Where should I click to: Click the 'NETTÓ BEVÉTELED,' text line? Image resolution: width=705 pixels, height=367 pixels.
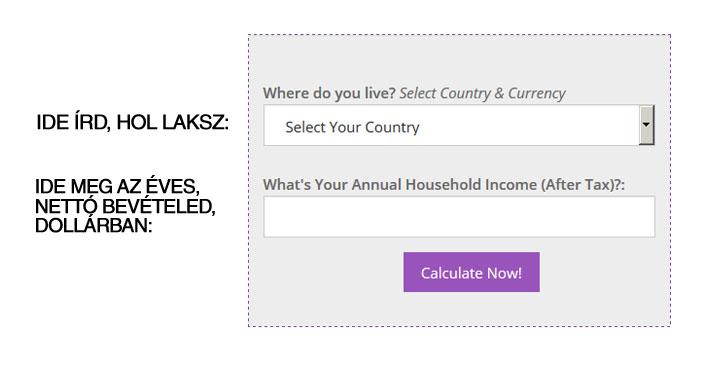[125, 206]
